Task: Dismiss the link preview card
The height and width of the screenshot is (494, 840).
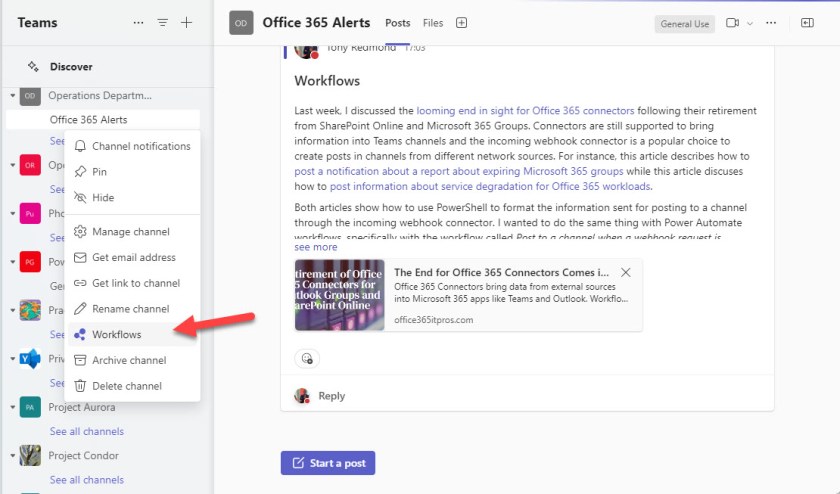Action: tap(625, 272)
